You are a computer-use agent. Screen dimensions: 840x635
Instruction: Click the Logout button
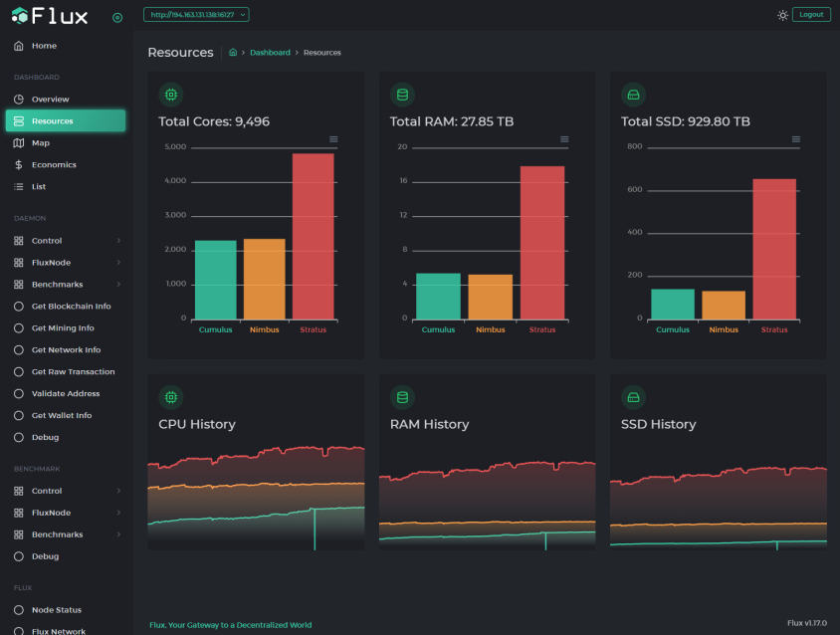point(811,15)
